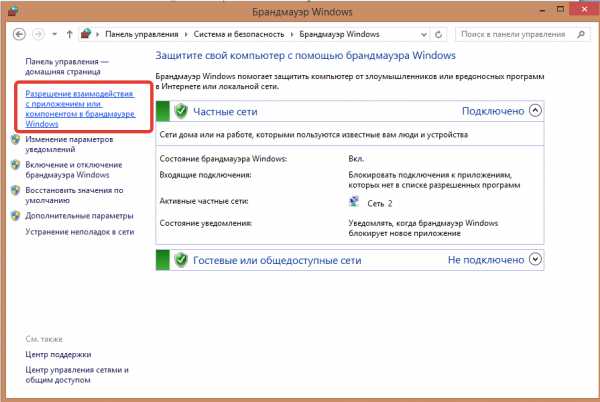This screenshot has width=600, height=402.
Task: Click the search magnifier icon
Action: coord(581,34)
